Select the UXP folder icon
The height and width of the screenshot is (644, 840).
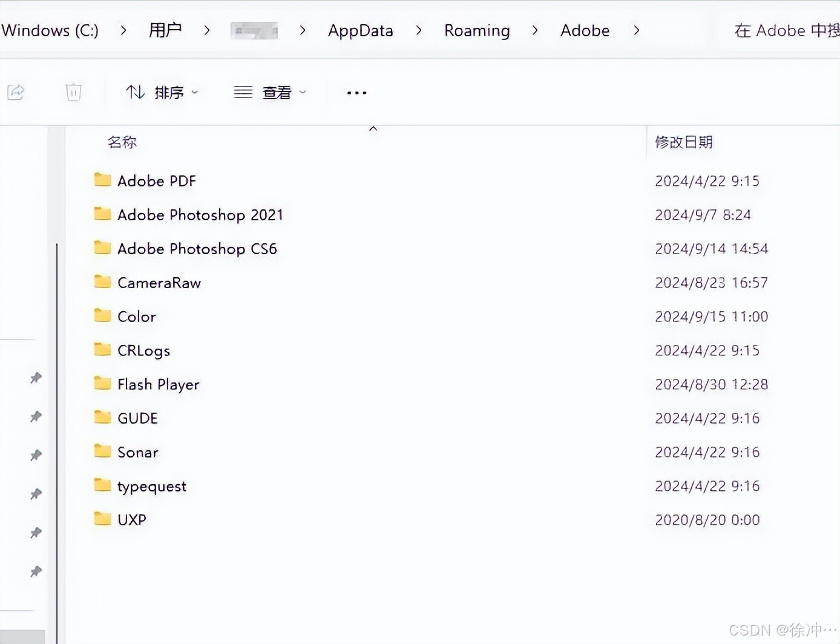102,519
